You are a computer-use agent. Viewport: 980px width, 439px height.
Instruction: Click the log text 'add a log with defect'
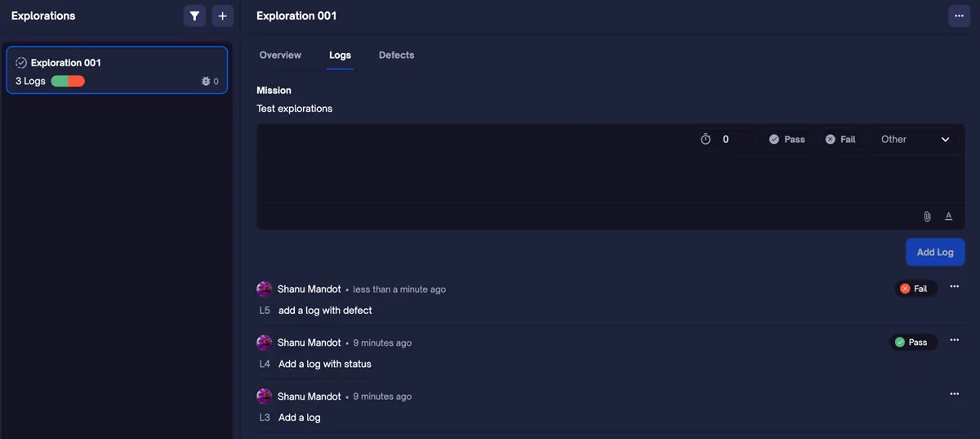pyautogui.click(x=325, y=311)
